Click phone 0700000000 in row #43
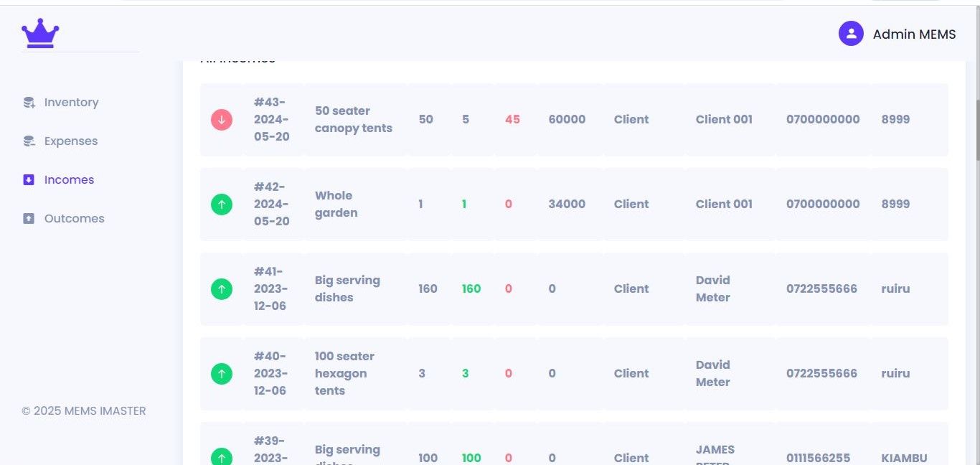Viewport: 980px width, 465px height. pos(823,120)
